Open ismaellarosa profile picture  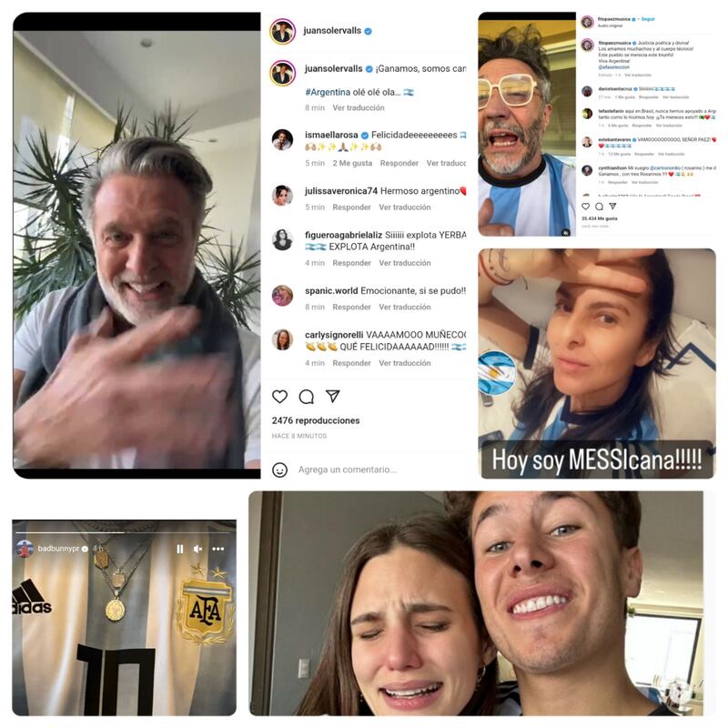pyautogui.click(x=282, y=139)
